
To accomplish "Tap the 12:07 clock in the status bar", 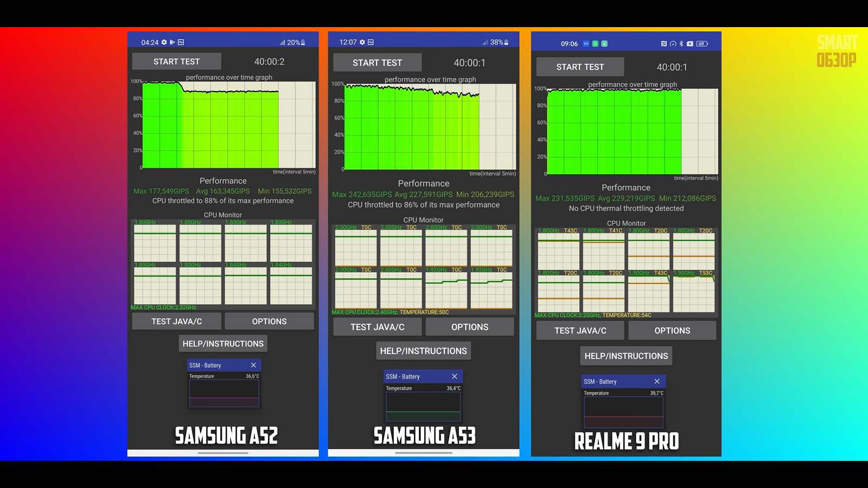I will click(x=348, y=42).
